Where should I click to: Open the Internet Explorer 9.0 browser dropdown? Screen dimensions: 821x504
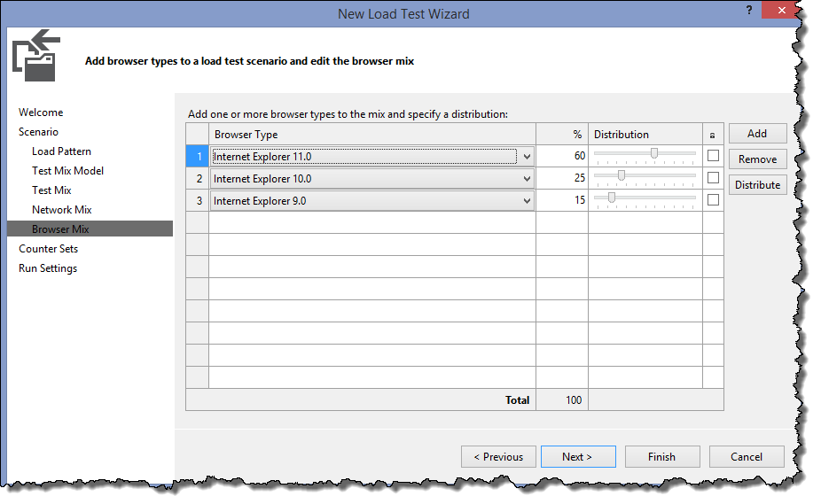coord(527,201)
